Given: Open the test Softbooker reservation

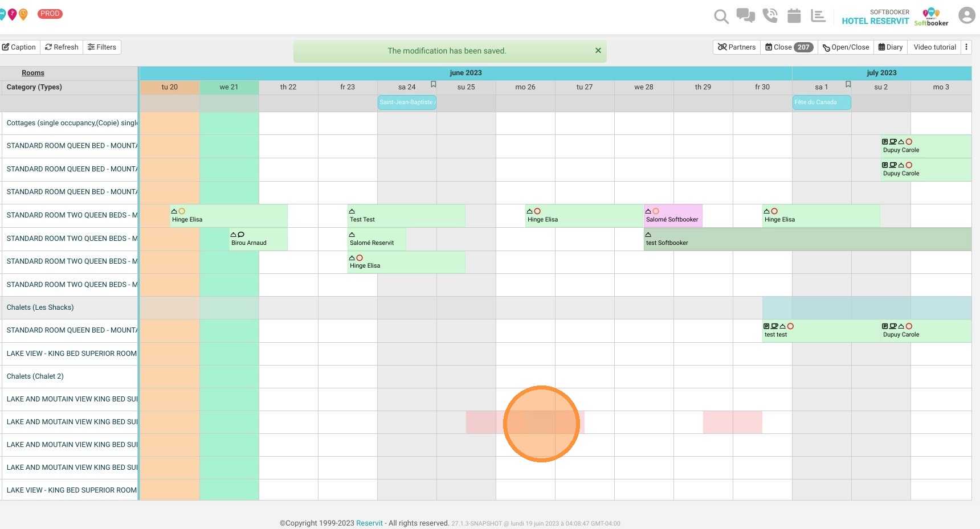Looking at the screenshot, I should 807,239.
